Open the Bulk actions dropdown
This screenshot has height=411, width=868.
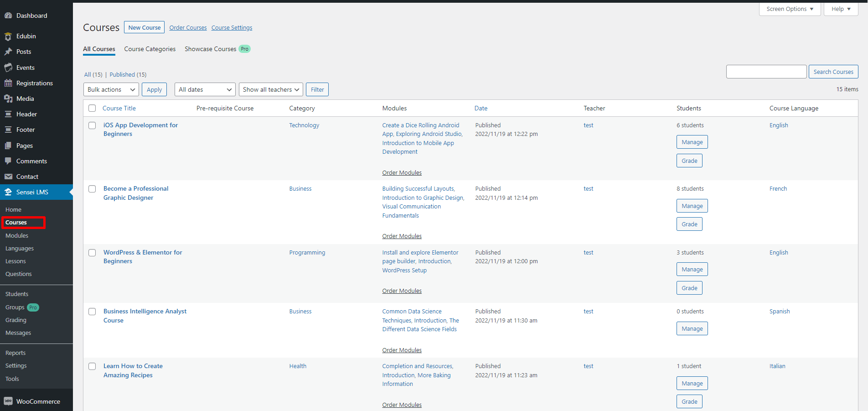coord(111,89)
